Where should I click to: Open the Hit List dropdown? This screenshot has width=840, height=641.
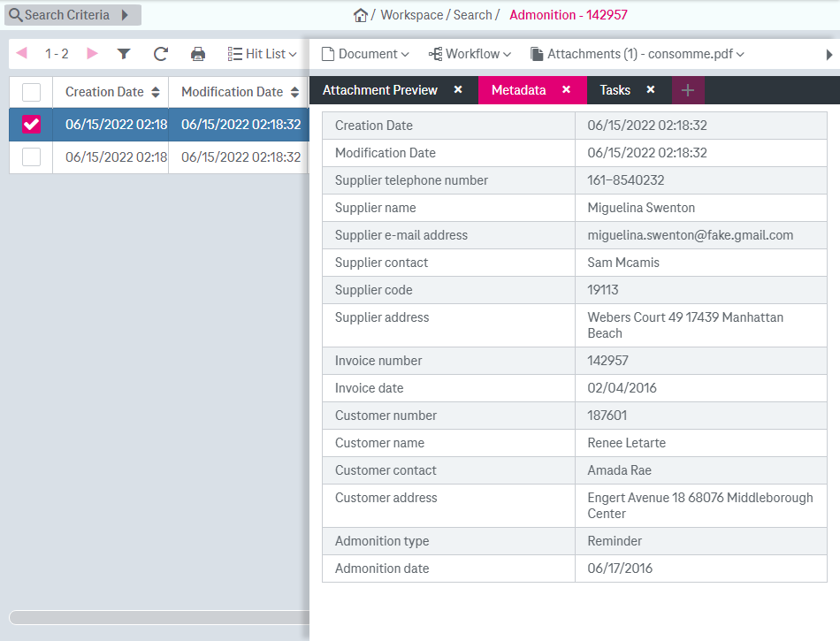click(x=262, y=54)
